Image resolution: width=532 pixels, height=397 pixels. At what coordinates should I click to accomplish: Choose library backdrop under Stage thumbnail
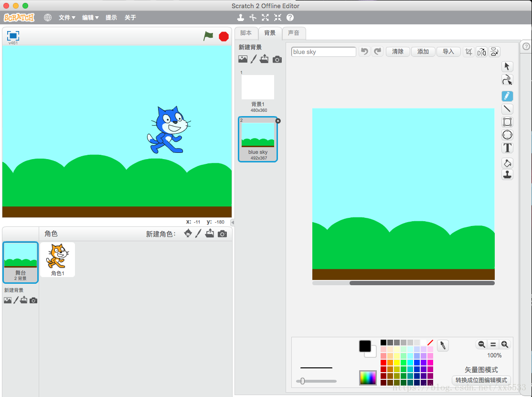tap(8, 300)
